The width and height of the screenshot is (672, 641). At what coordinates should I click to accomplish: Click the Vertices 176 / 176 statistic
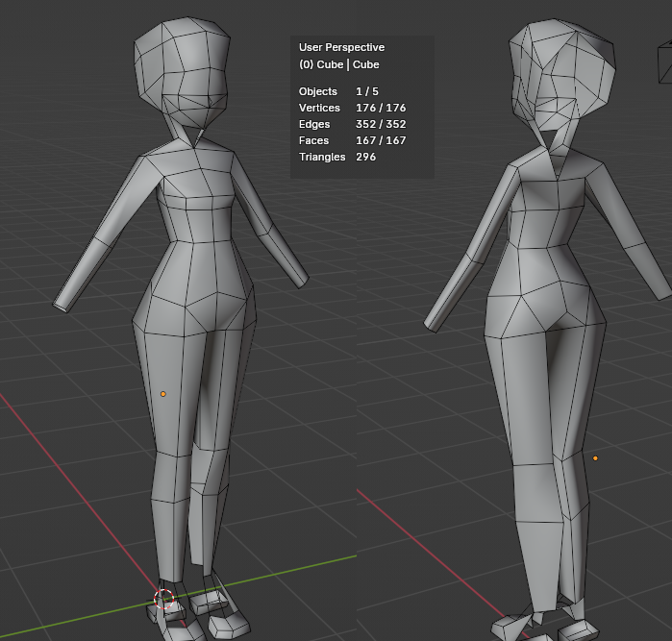pyautogui.click(x=352, y=108)
